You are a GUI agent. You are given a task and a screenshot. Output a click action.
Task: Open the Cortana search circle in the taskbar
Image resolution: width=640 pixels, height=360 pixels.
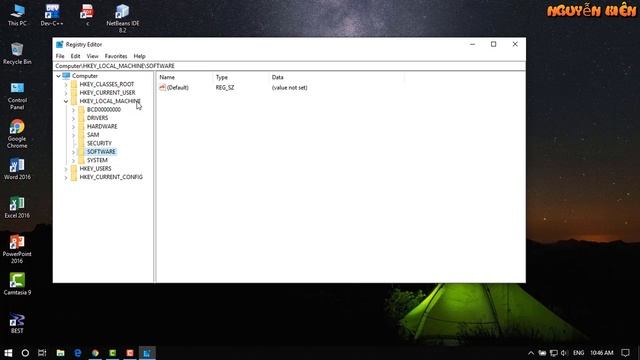pyautogui.click(x=25, y=353)
